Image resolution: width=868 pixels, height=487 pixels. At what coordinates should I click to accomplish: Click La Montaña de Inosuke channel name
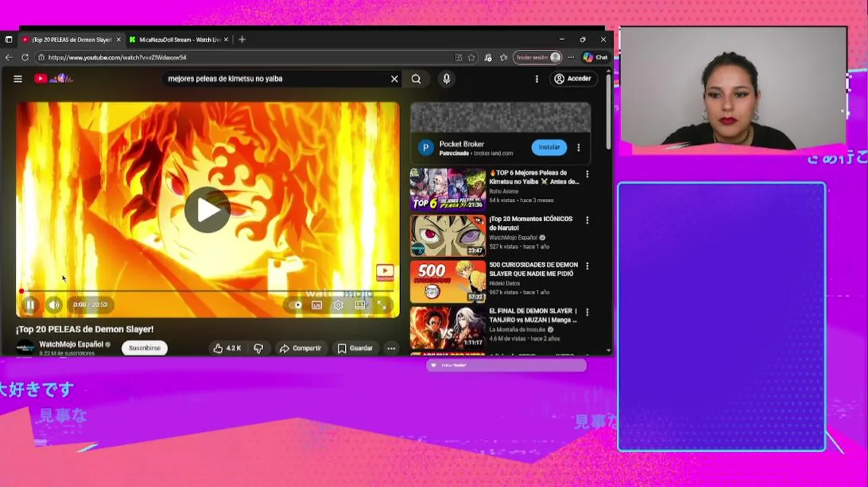point(518,329)
